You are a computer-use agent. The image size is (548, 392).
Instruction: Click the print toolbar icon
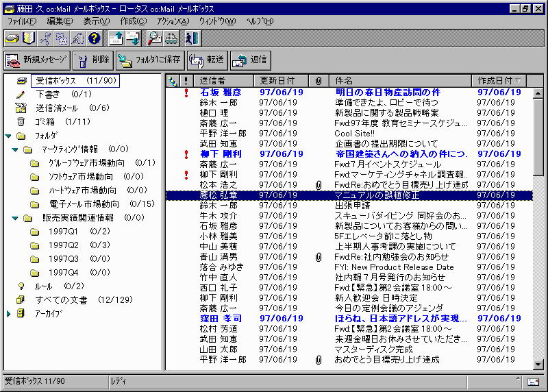click(171, 38)
